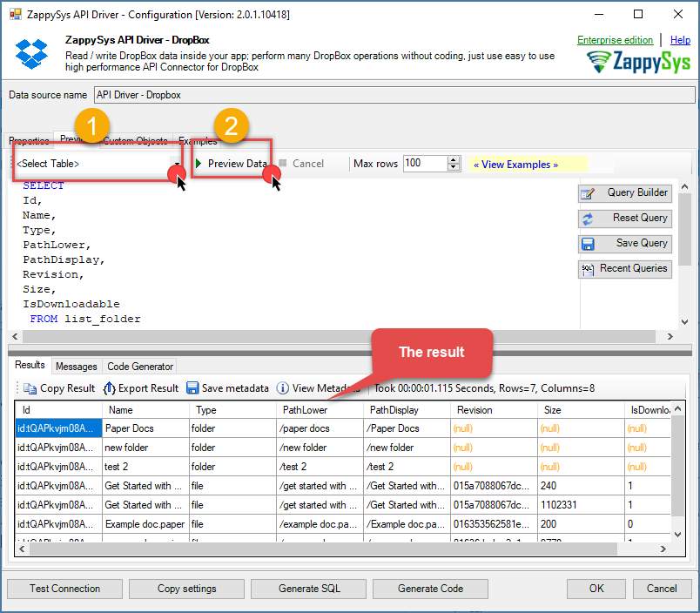
Task: Sort by the Type column header
Action: pos(233,410)
